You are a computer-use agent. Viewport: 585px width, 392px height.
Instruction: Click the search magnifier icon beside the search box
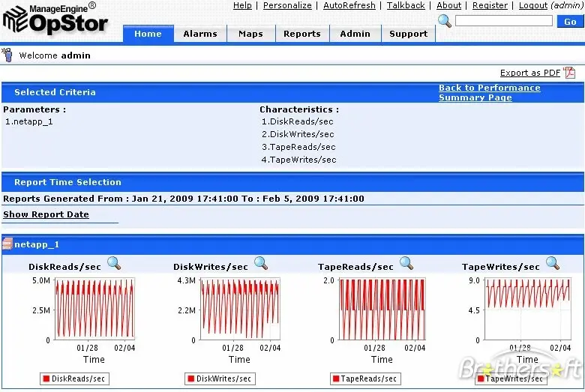444,21
